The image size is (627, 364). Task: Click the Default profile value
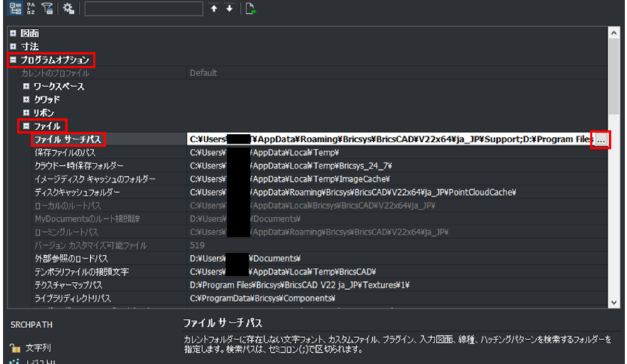203,73
